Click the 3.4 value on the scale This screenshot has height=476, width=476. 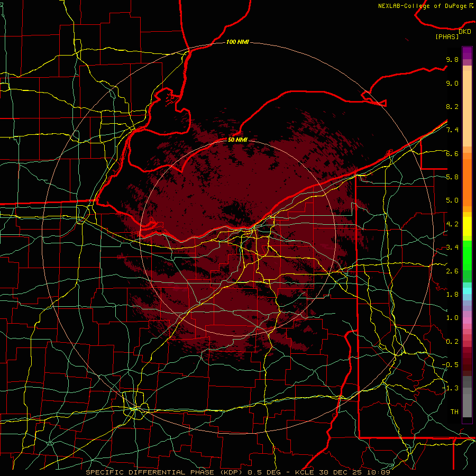[452, 248]
